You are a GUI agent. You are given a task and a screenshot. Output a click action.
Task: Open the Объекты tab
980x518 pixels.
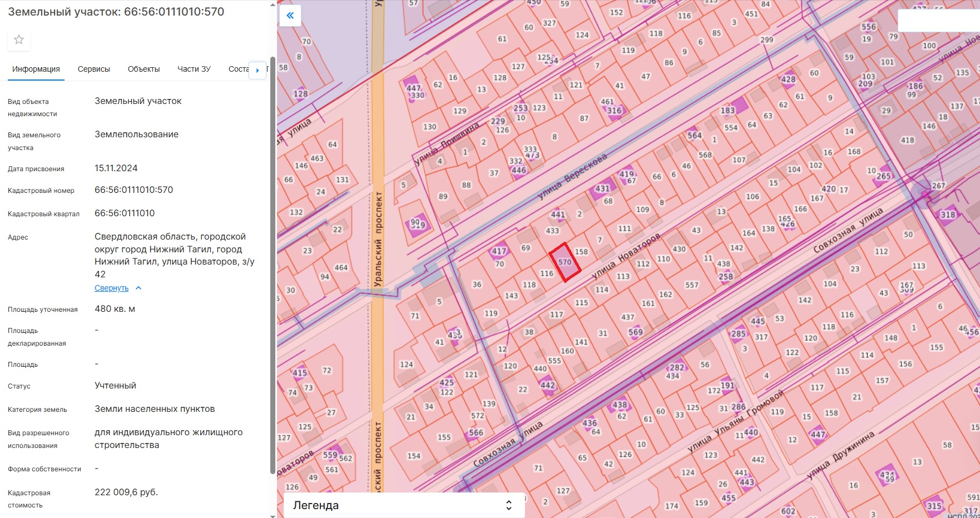(x=143, y=69)
